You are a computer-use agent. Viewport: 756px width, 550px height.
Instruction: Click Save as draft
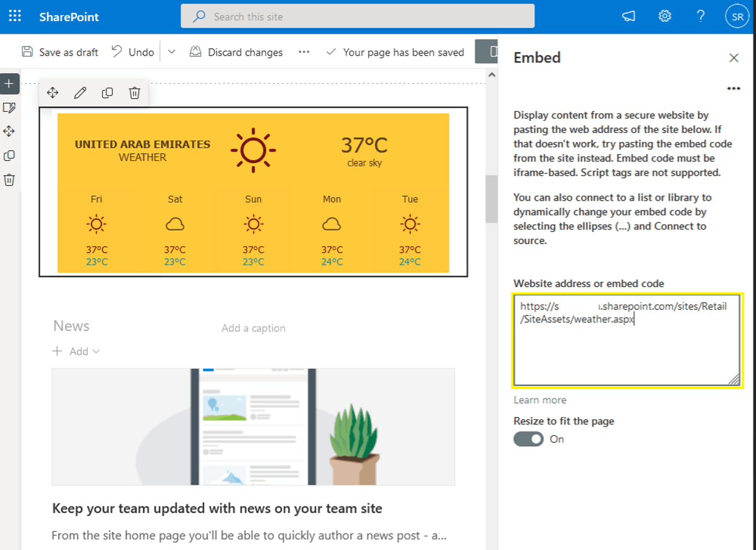tap(59, 52)
